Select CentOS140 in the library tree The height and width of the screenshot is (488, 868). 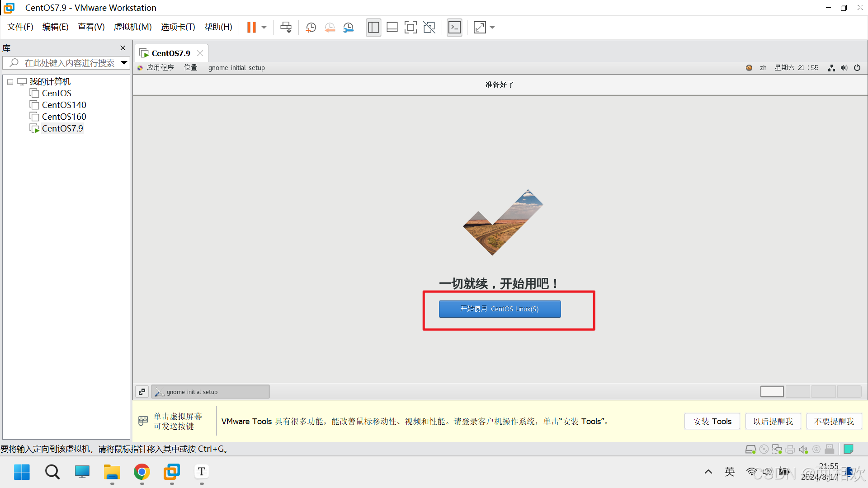pos(64,105)
